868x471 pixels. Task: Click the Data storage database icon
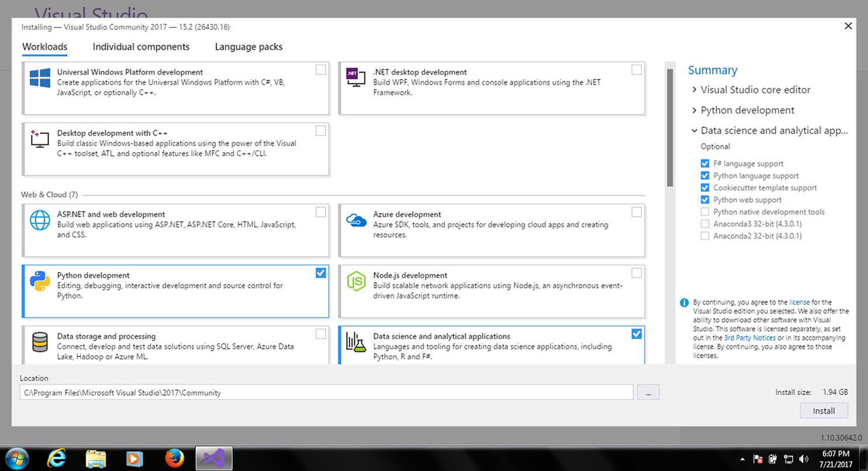click(40, 342)
